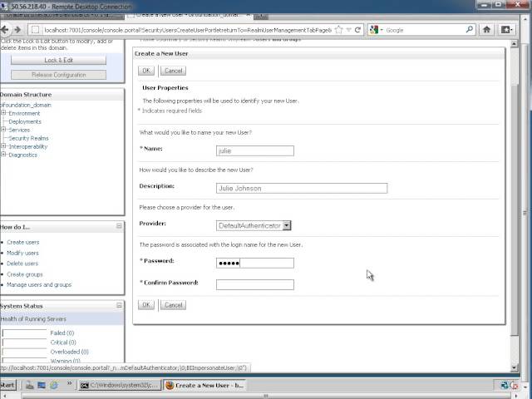Click the Lock & Edit button
This screenshot has height=399, width=532.
click(58, 60)
